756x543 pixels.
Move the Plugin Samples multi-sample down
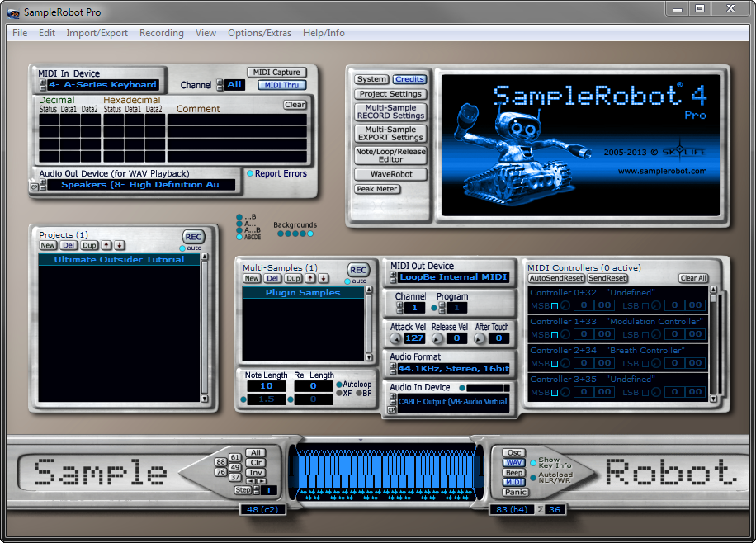click(x=323, y=278)
